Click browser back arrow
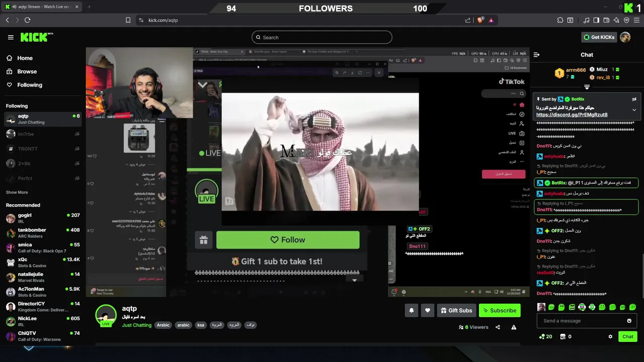 7,20
